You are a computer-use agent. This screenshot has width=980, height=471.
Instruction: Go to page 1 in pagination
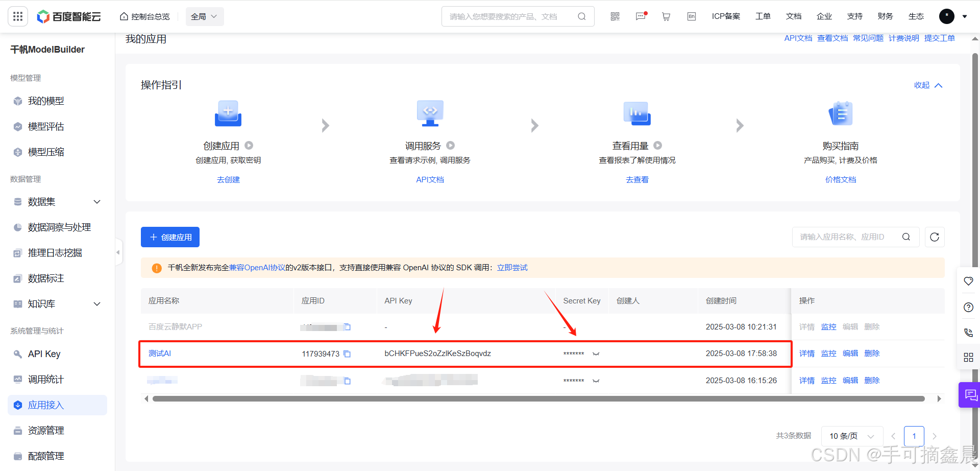(x=914, y=436)
